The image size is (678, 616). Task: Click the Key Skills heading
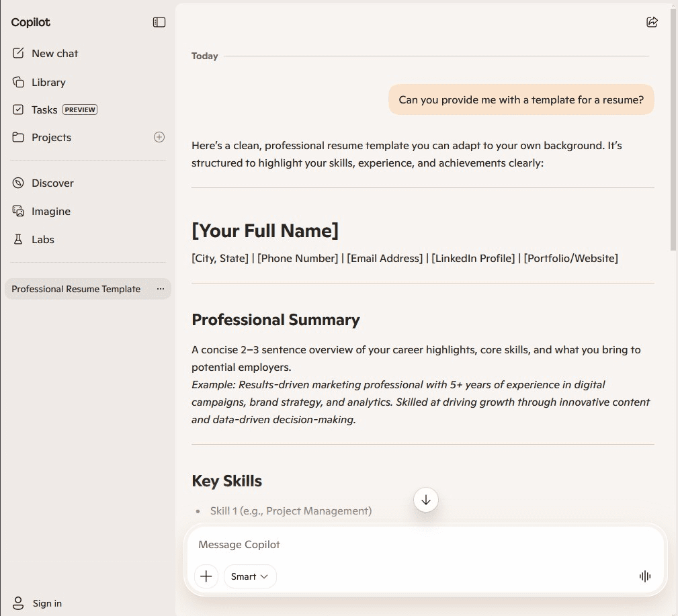[226, 481]
